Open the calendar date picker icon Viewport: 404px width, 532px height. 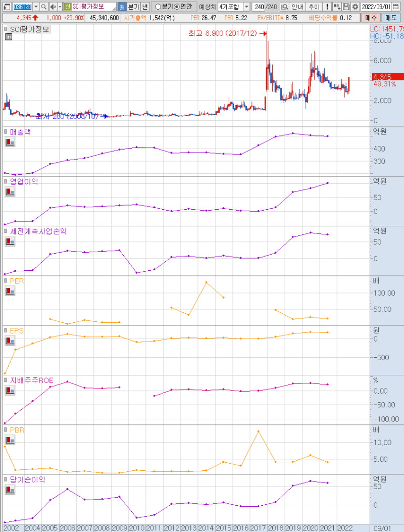(x=395, y=7)
